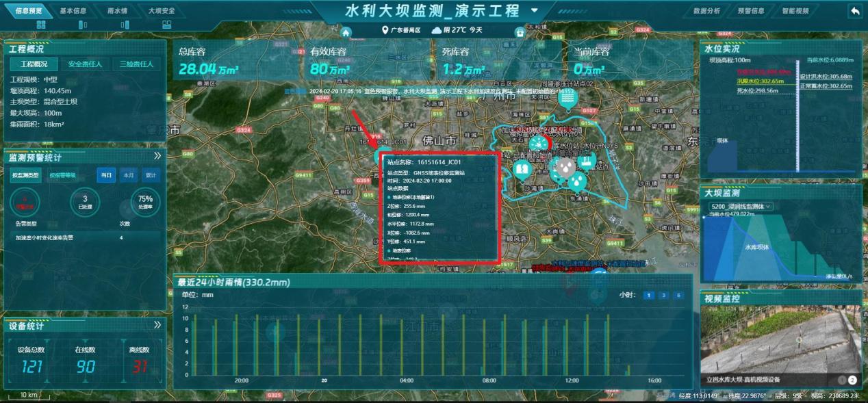
Task: Select the four-panel grid layout icon
Action: (x=40, y=25)
